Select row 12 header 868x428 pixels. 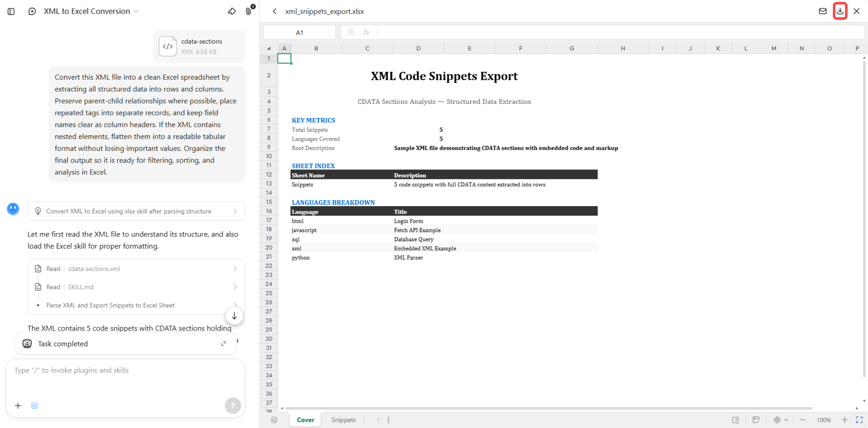[269, 175]
